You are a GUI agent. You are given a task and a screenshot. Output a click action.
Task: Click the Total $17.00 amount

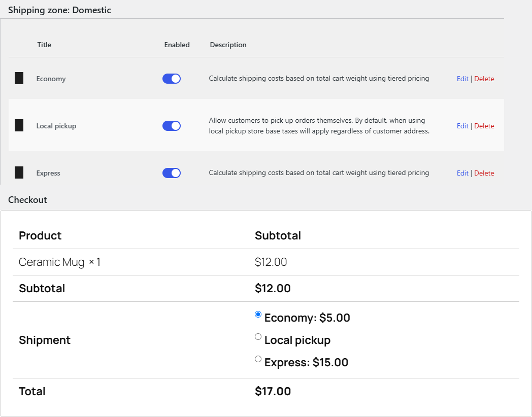pos(273,391)
